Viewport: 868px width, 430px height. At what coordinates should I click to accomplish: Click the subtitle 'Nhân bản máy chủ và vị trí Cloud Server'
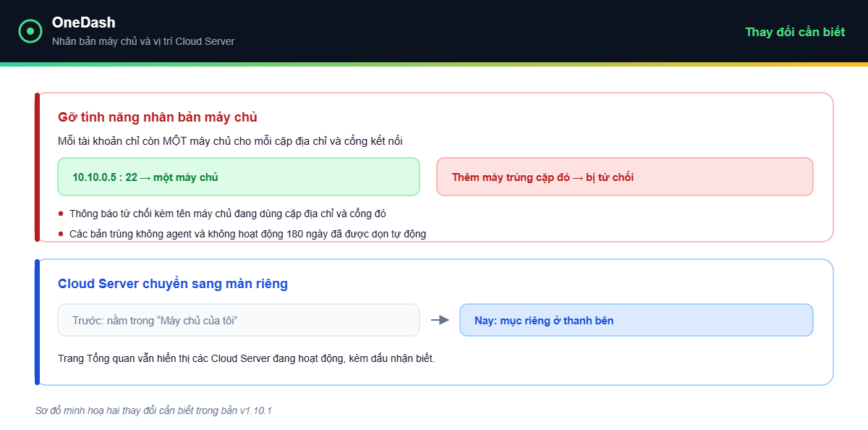click(143, 41)
